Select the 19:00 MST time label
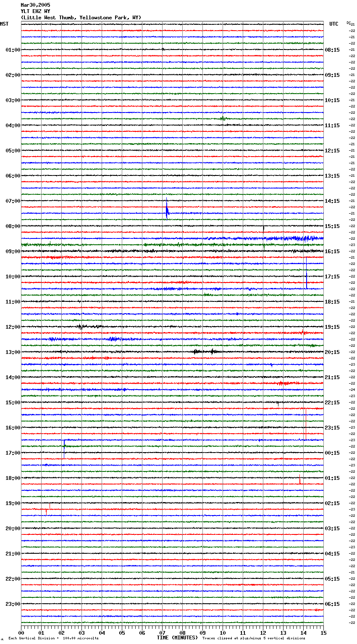This screenshot has width=357, height=644. 13,503
